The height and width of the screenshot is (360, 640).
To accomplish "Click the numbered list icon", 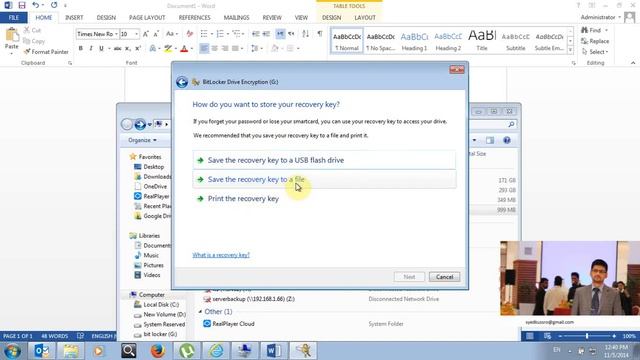I will (220, 34).
